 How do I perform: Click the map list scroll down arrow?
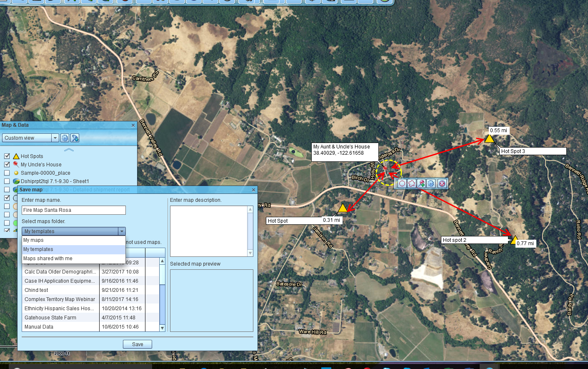click(163, 328)
